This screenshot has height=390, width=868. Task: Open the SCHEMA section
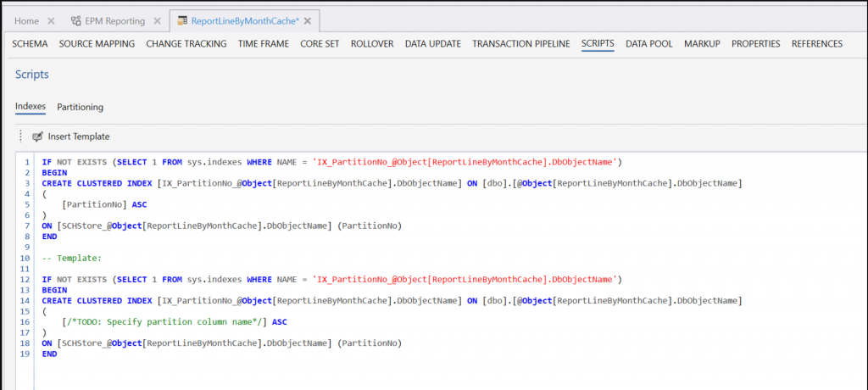[x=30, y=44]
